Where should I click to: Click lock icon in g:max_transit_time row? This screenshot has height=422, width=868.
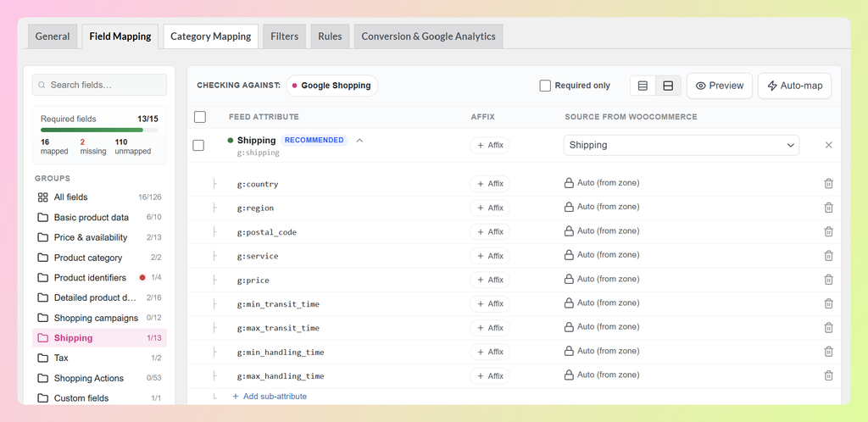pyautogui.click(x=569, y=327)
